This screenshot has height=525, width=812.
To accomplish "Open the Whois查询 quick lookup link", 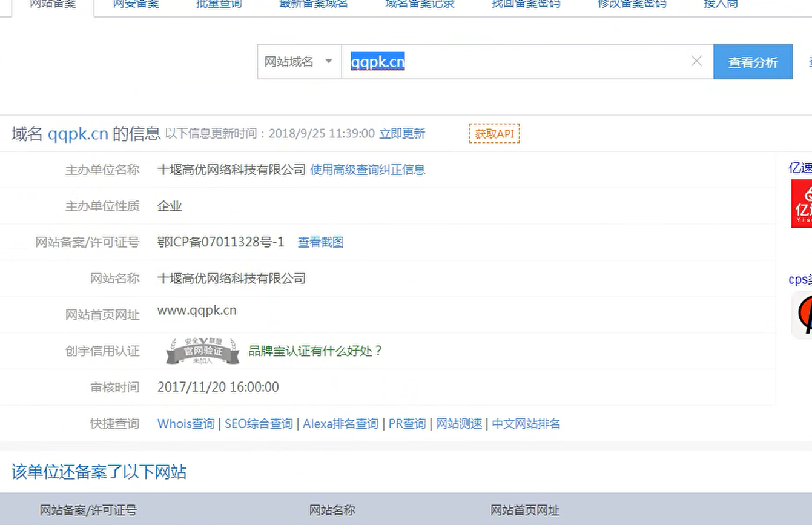I will [186, 424].
